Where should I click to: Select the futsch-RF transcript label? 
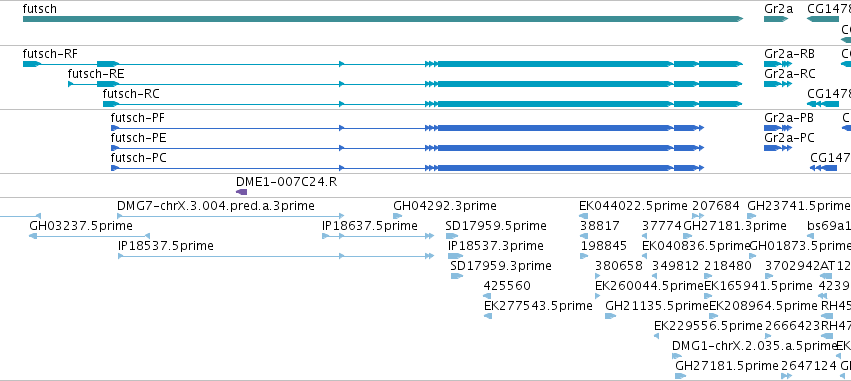pyautogui.click(x=50, y=54)
